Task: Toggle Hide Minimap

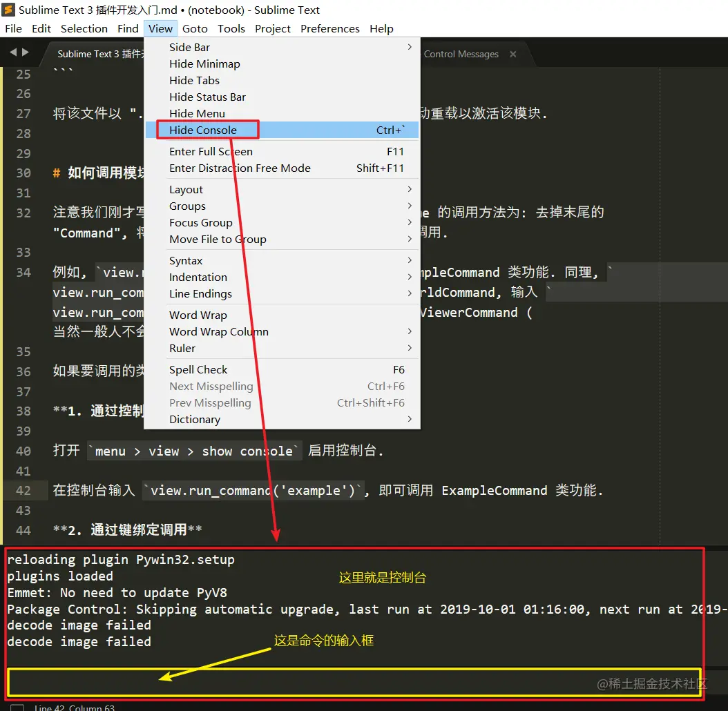Action: coord(282,64)
